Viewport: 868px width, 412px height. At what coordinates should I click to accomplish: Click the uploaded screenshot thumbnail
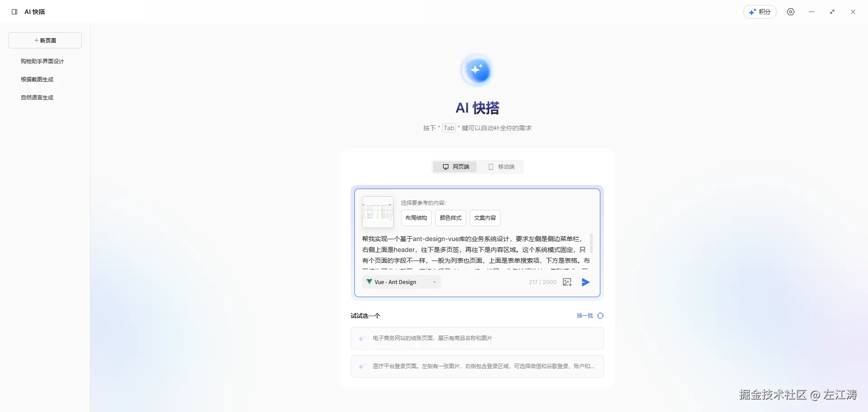pyautogui.click(x=377, y=212)
